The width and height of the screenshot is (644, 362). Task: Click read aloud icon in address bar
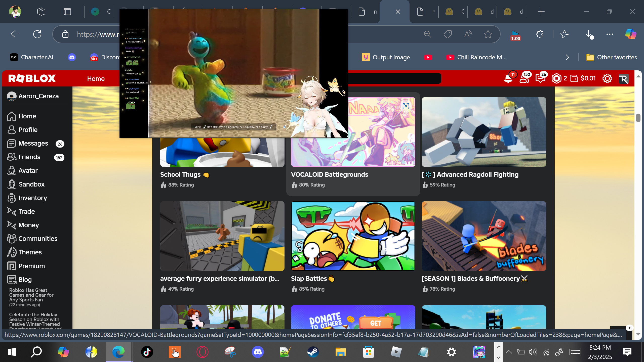(468, 34)
